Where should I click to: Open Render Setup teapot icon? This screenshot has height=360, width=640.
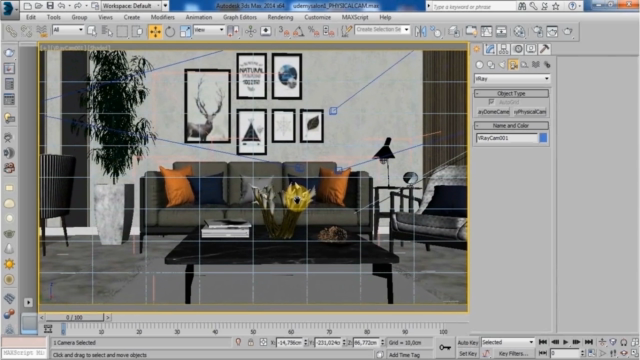pos(538,31)
